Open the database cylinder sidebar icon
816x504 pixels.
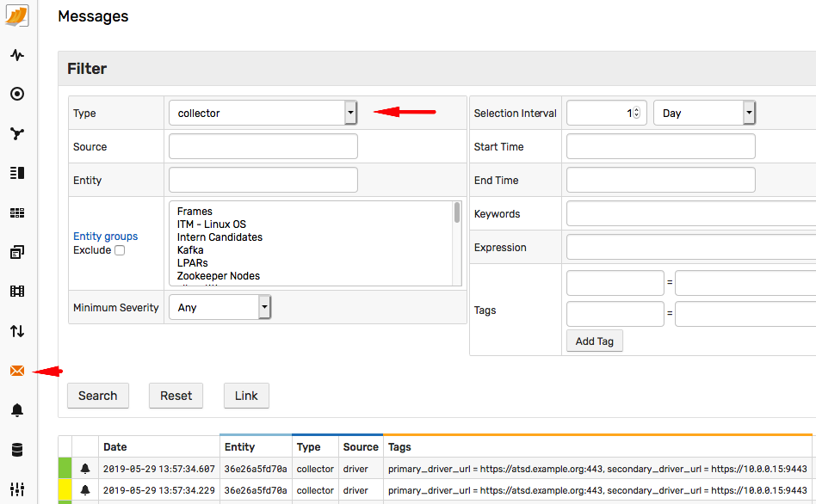17,450
